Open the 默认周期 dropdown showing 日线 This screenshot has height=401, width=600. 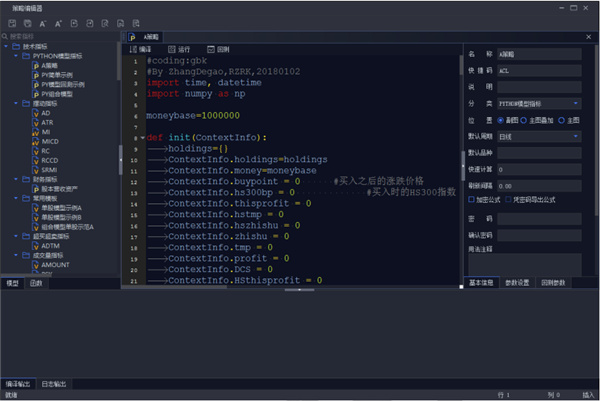[x=539, y=136]
